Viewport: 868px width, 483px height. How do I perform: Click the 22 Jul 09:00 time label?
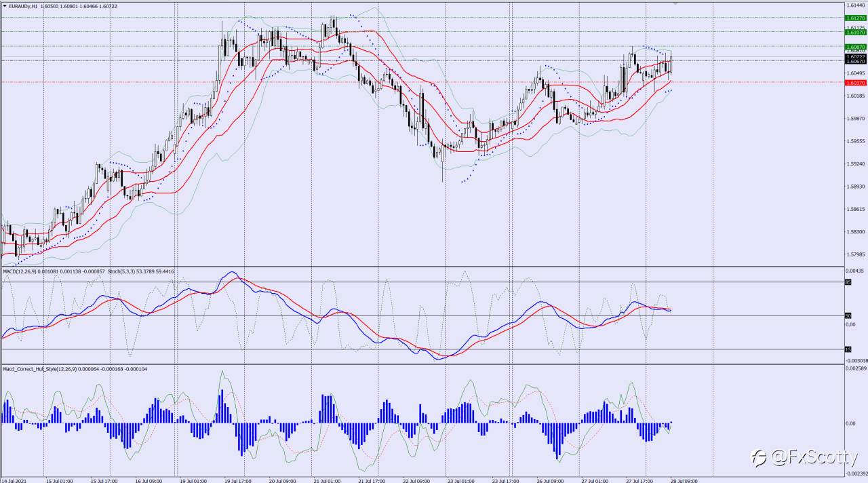416,480
